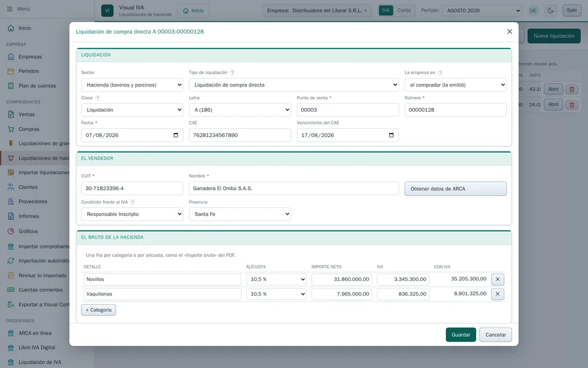Click the CUIT input field

coord(132,188)
